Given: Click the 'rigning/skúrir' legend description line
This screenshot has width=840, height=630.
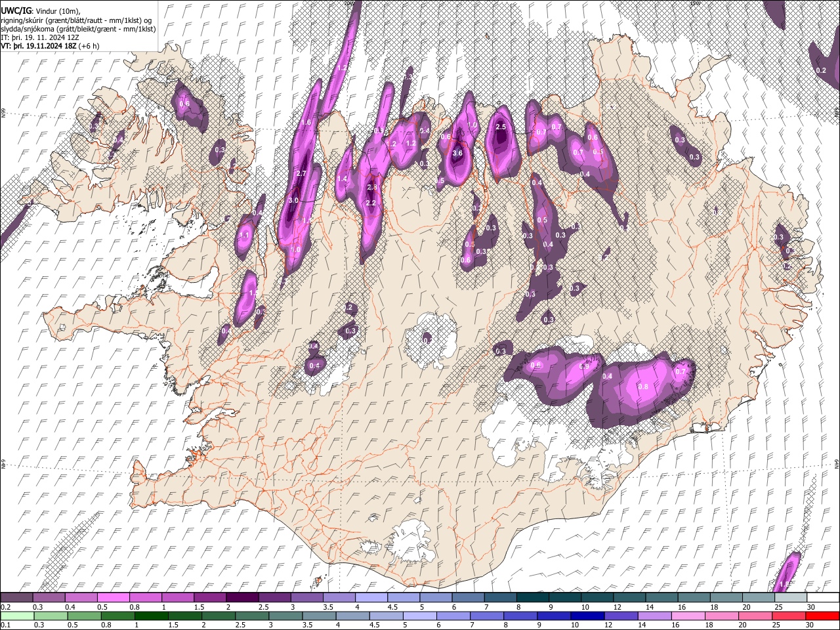Looking at the screenshot, I should click(77, 20).
